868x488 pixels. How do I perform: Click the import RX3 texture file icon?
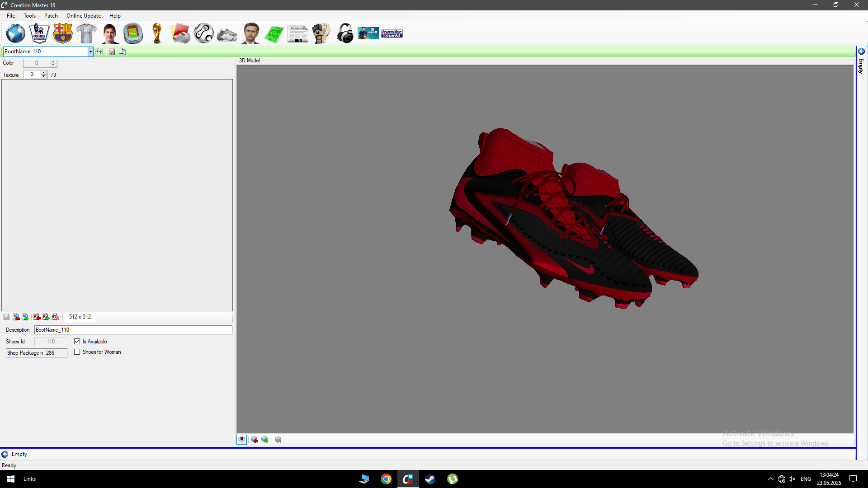click(x=37, y=317)
